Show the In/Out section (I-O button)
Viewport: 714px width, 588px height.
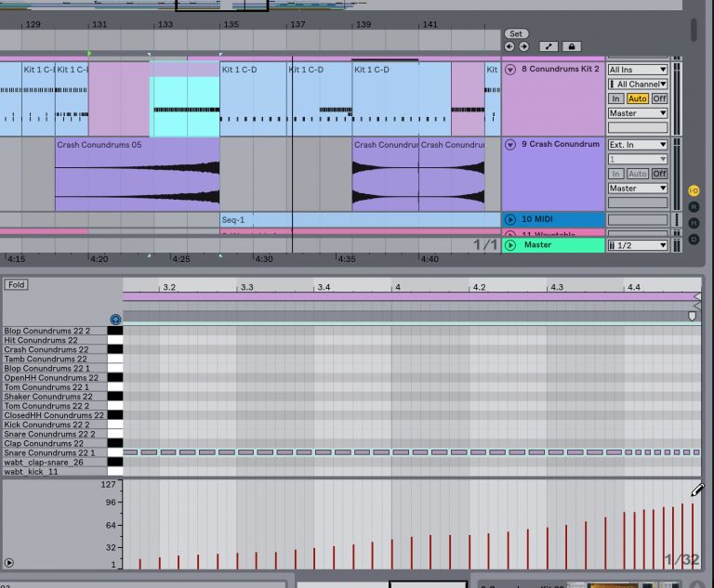click(694, 190)
